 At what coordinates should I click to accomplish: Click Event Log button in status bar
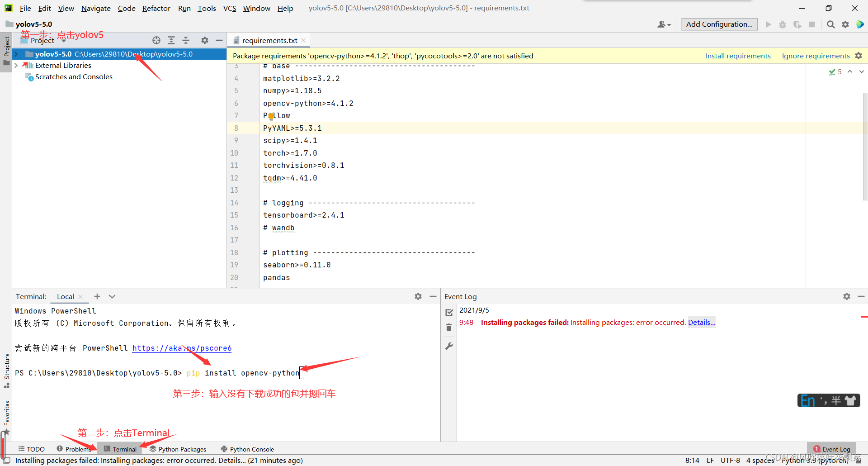(832, 449)
